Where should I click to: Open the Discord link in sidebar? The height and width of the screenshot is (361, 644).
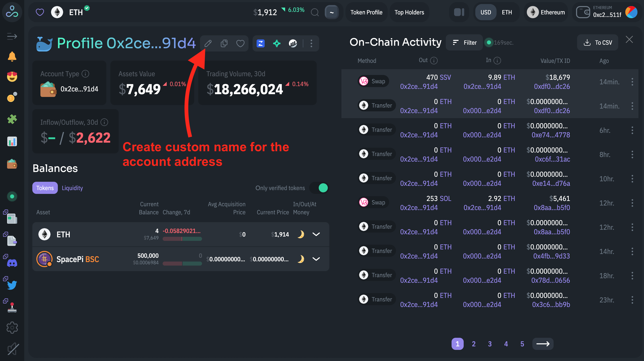click(x=12, y=263)
